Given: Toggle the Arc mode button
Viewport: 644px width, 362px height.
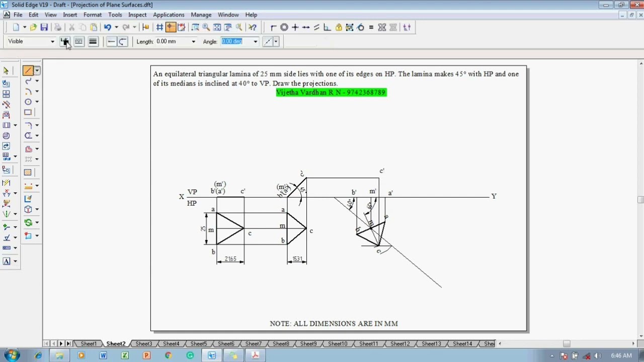Looking at the screenshot, I should [x=123, y=42].
